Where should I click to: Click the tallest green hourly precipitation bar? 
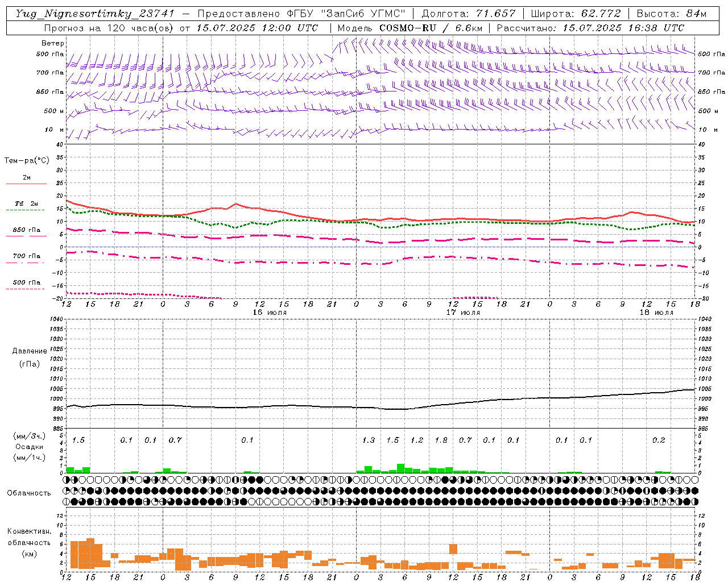pyautogui.click(x=401, y=468)
